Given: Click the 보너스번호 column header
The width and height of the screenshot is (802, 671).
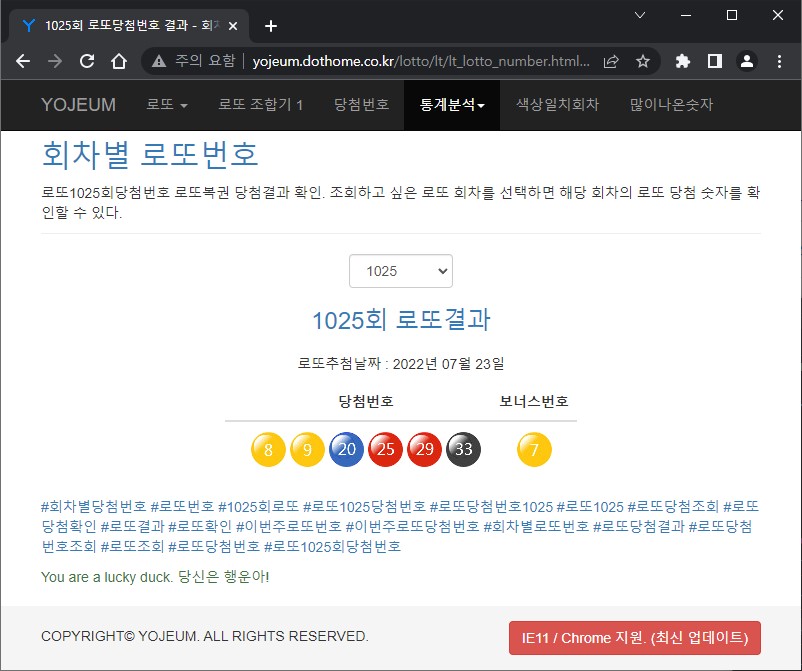Looking at the screenshot, I should 534,401.
